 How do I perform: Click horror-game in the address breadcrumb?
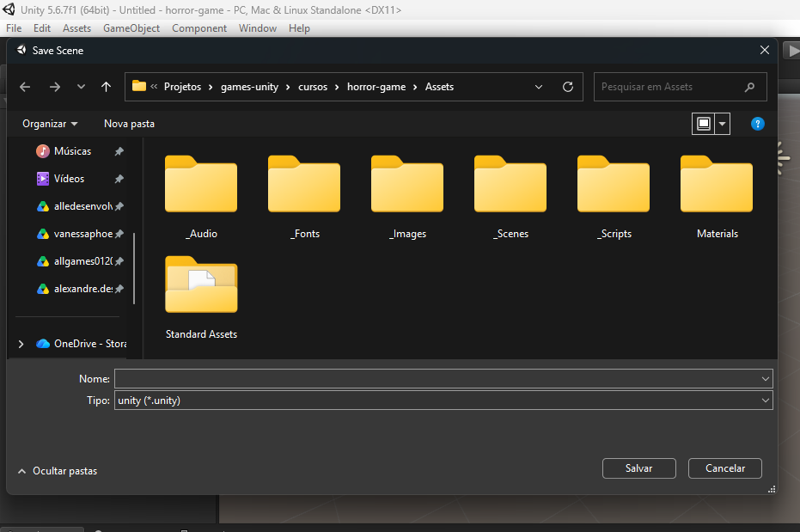(x=376, y=87)
